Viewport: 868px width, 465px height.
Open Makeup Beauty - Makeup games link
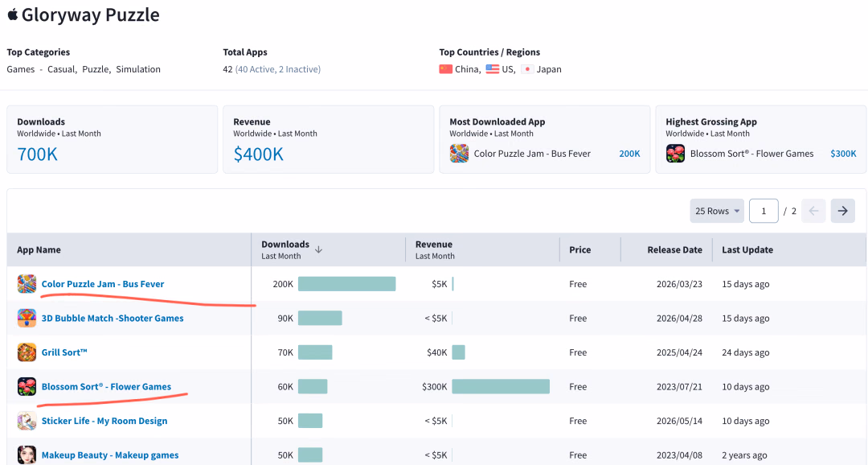[110, 455]
